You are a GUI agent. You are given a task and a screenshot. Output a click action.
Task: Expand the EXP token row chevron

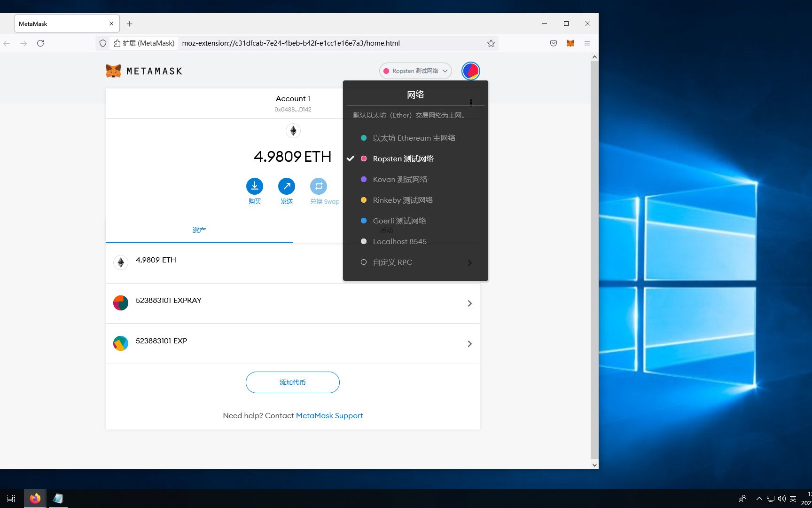[x=469, y=344]
